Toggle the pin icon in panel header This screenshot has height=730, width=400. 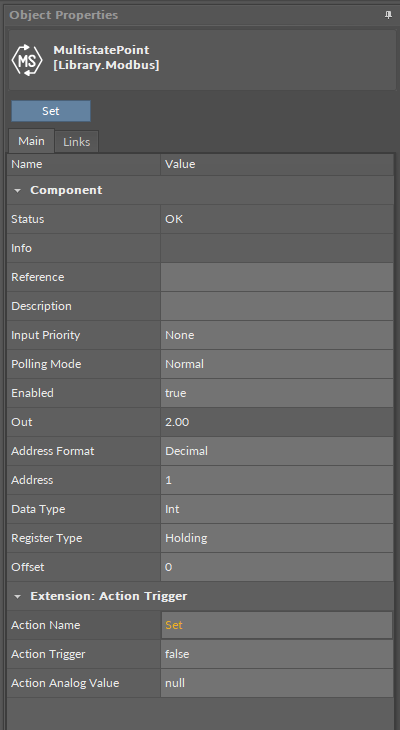388,15
